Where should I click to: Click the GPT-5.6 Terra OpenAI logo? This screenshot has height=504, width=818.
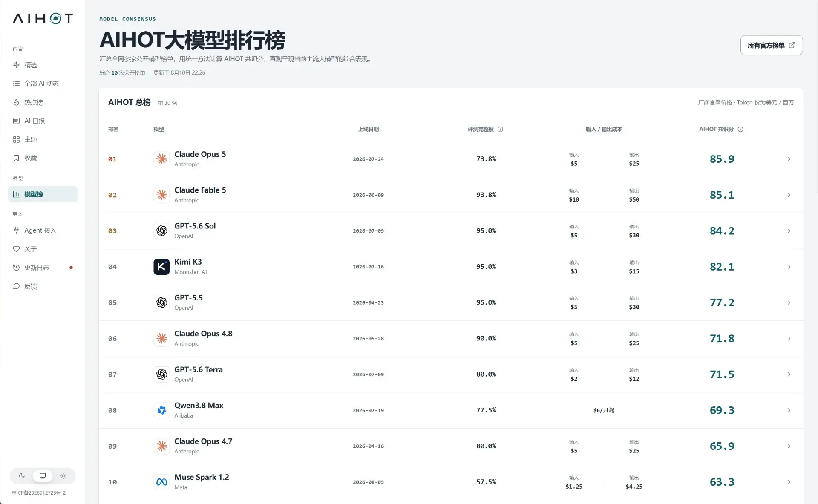coord(161,374)
